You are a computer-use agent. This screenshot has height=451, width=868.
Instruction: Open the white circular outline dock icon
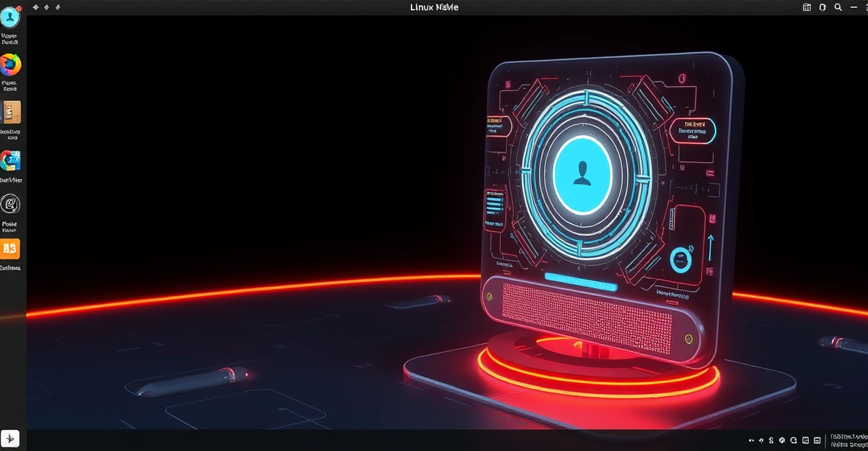click(10, 205)
